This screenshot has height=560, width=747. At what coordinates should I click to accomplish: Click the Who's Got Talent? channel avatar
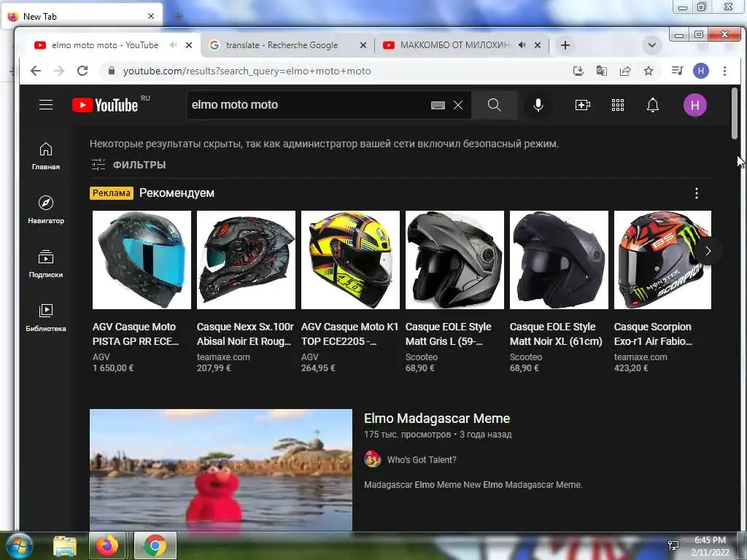click(373, 459)
